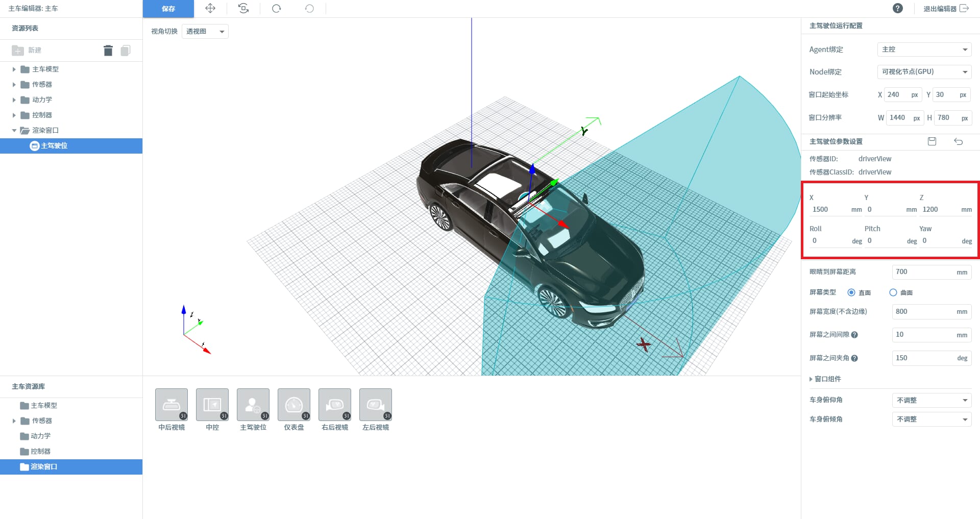980x519 pixels.
Task: Click the 屏幕宽度 input field
Action: [x=932, y=312]
